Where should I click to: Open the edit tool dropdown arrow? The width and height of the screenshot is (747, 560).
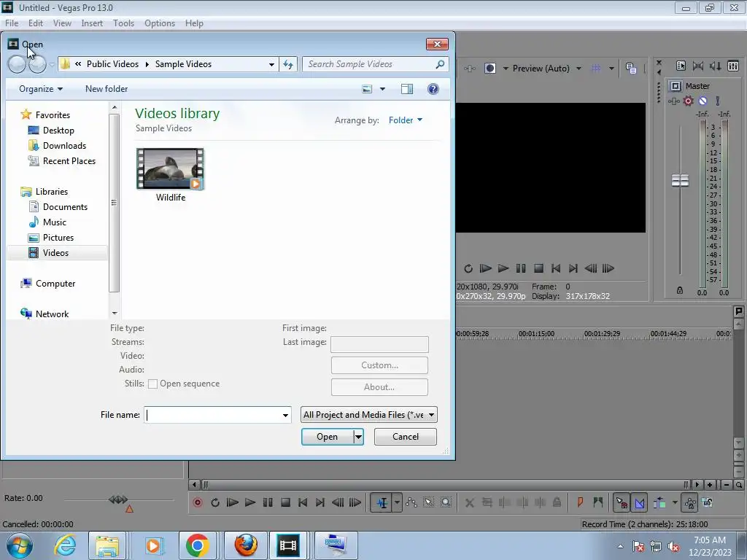pos(397,502)
